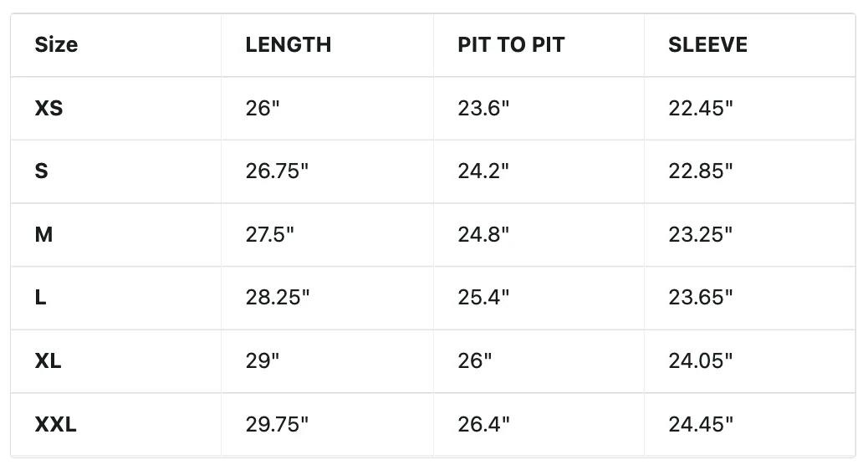Viewport: 868px width, 470px height.
Task: Click the 25.4" pit to pit value
Action: (x=483, y=298)
